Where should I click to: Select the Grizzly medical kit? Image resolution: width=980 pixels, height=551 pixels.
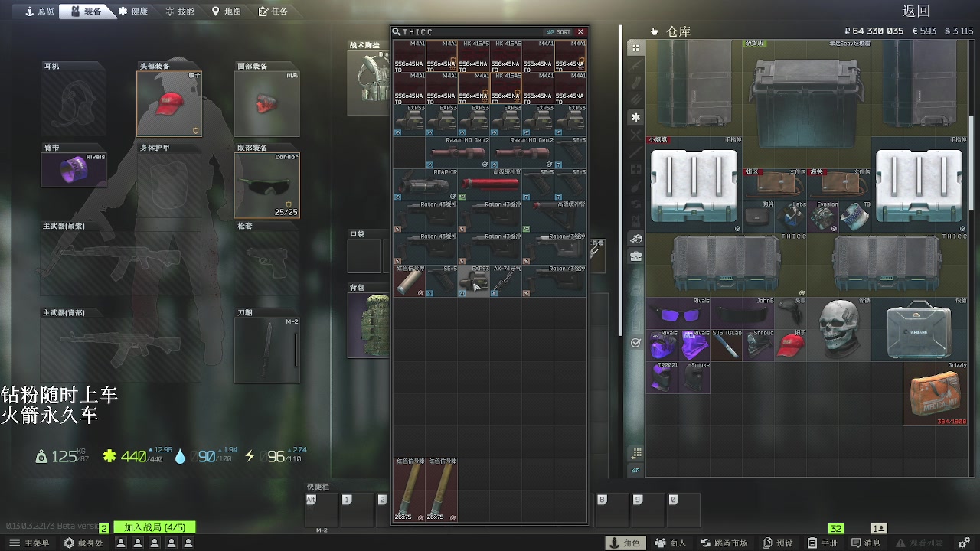point(936,393)
